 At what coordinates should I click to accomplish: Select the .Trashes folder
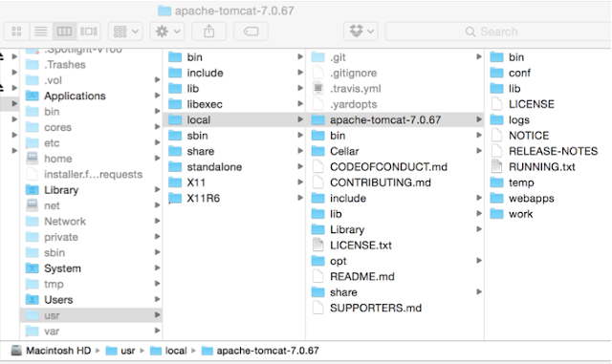coord(64,64)
